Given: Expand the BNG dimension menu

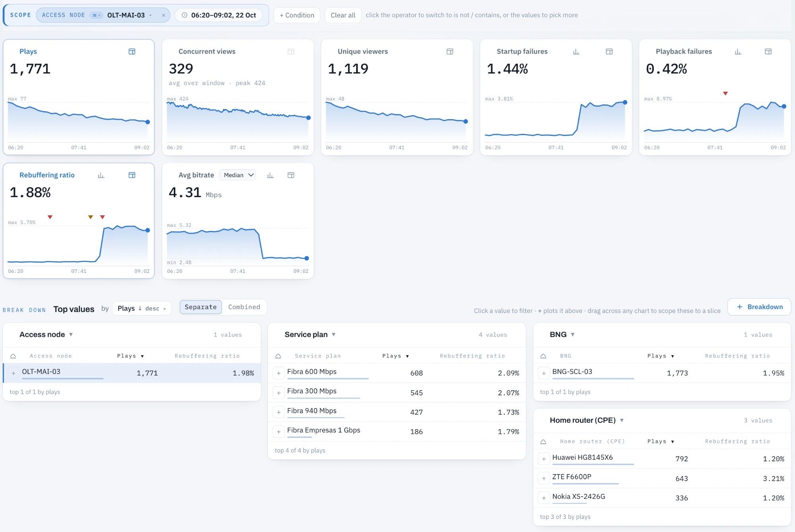Looking at the screenshot, I should tap(572, 335).
